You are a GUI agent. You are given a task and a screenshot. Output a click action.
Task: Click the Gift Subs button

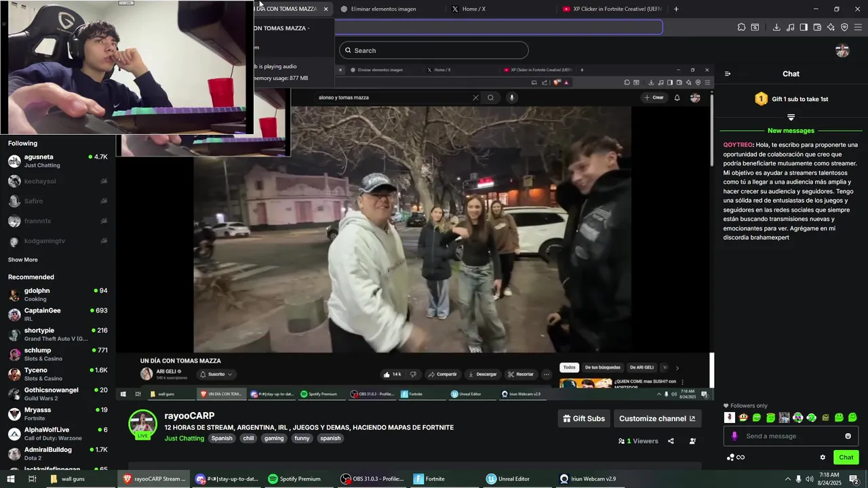pyautogui.click(x=584, y=419)
